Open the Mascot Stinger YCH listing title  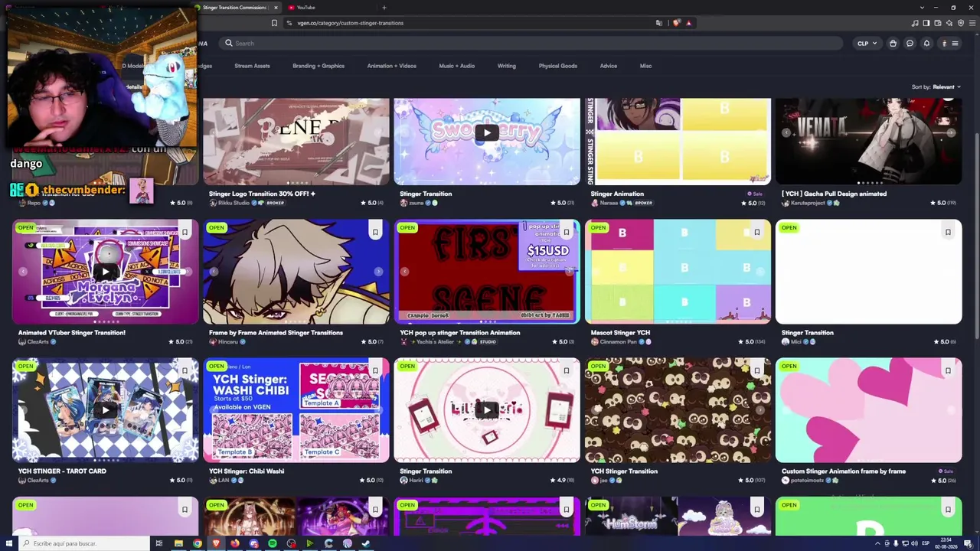point(621,333)
